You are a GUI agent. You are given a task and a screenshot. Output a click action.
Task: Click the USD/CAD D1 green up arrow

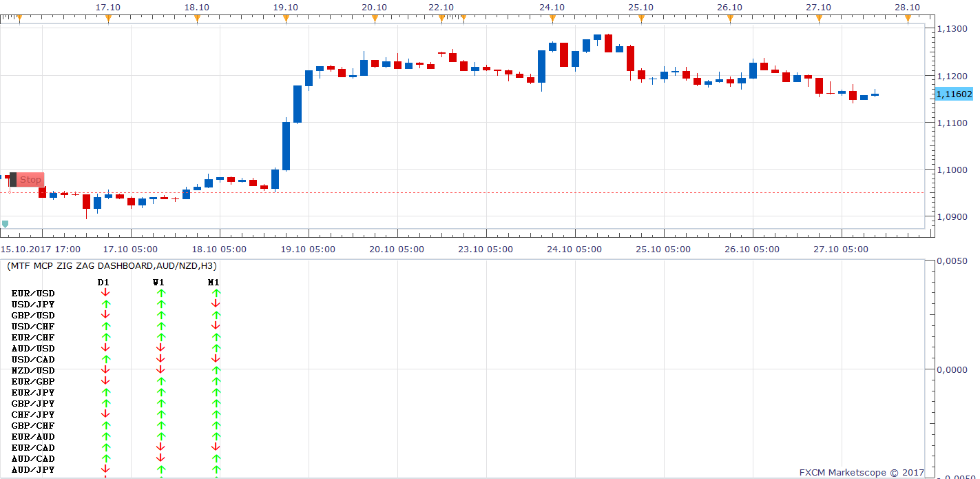pyautogui.click(x=105, y=359)
